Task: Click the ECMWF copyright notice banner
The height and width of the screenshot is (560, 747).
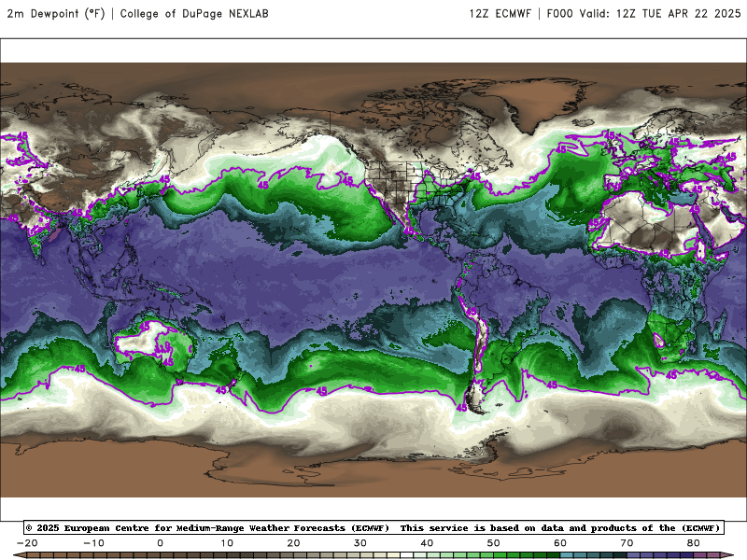Action: [373, 527]
